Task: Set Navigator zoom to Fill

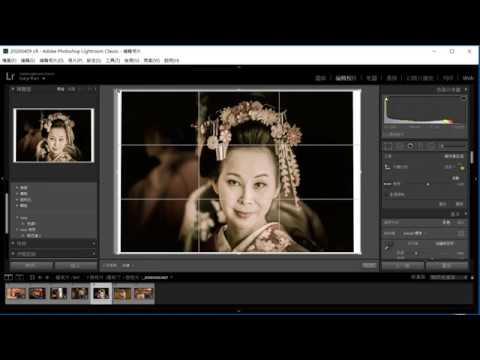Action: pyautogui.click(x=71, y=89)
